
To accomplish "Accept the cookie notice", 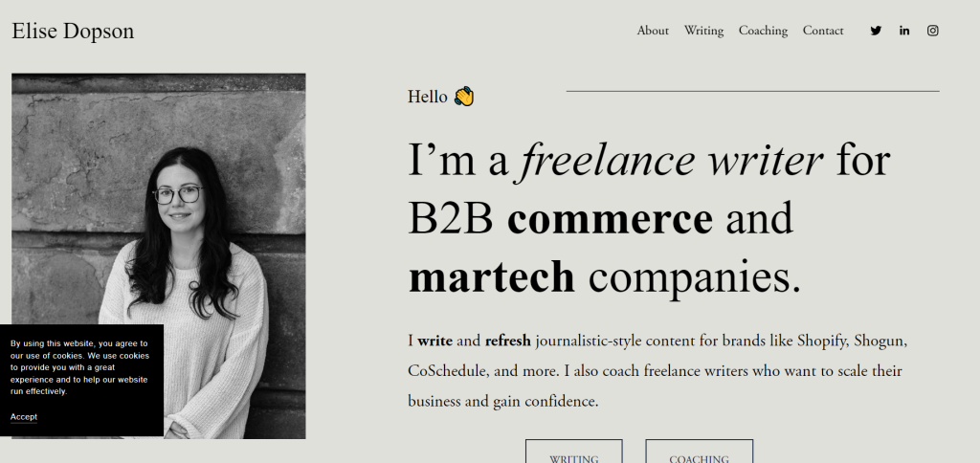I will click(x=24, y=416).
